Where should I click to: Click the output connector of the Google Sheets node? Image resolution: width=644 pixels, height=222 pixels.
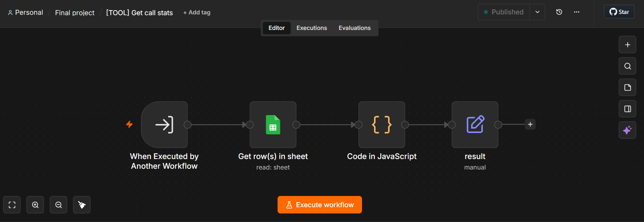296,125
